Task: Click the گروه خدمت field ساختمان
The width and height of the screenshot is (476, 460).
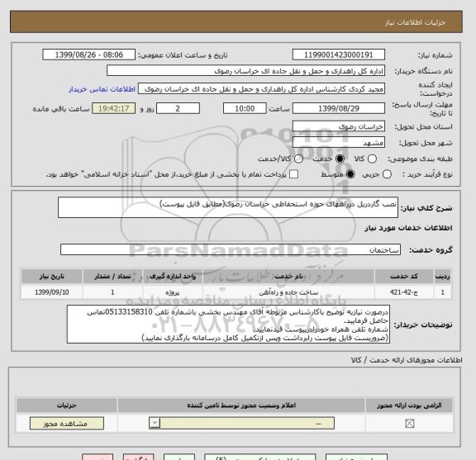Action: [231, 249]
